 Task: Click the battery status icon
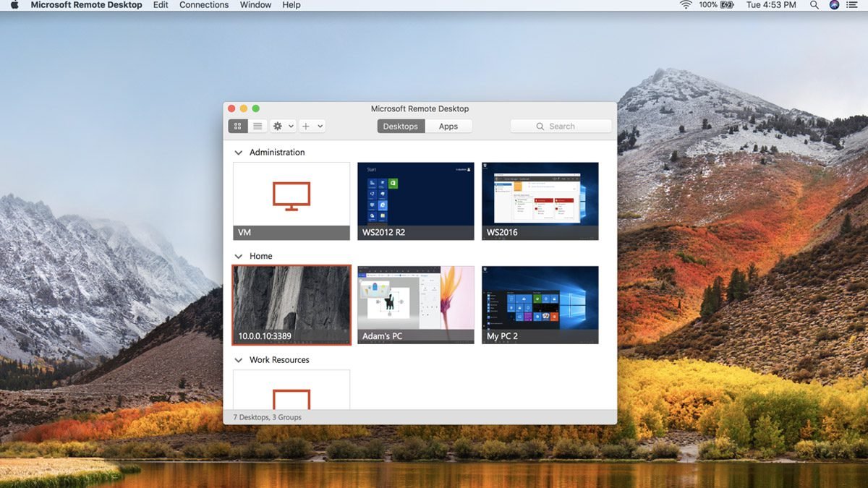[x=728, y=5]
